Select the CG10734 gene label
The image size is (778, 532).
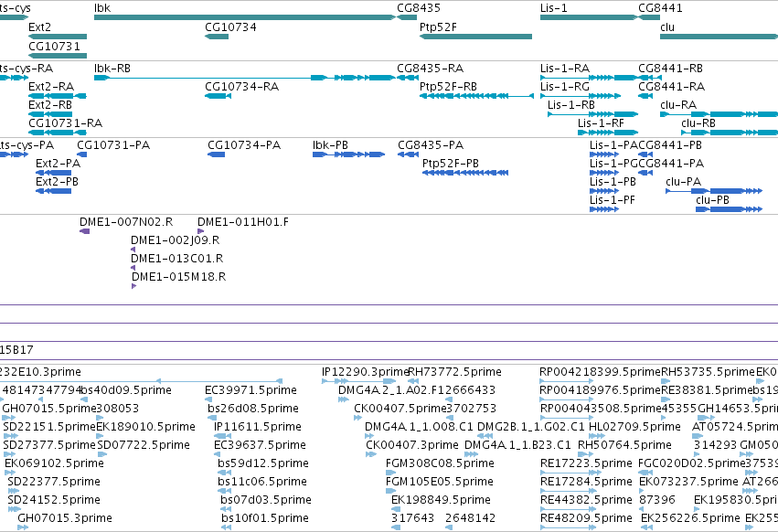tap(230, 27)
